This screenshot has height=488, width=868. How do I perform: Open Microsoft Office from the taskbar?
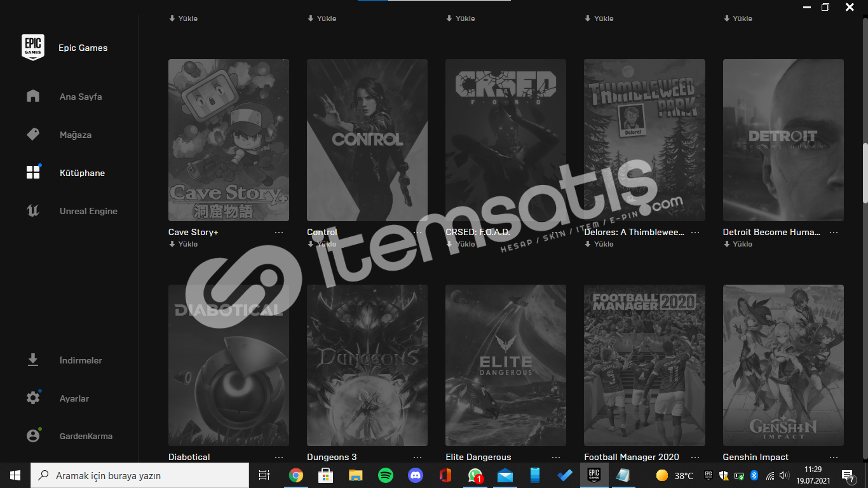445,475
